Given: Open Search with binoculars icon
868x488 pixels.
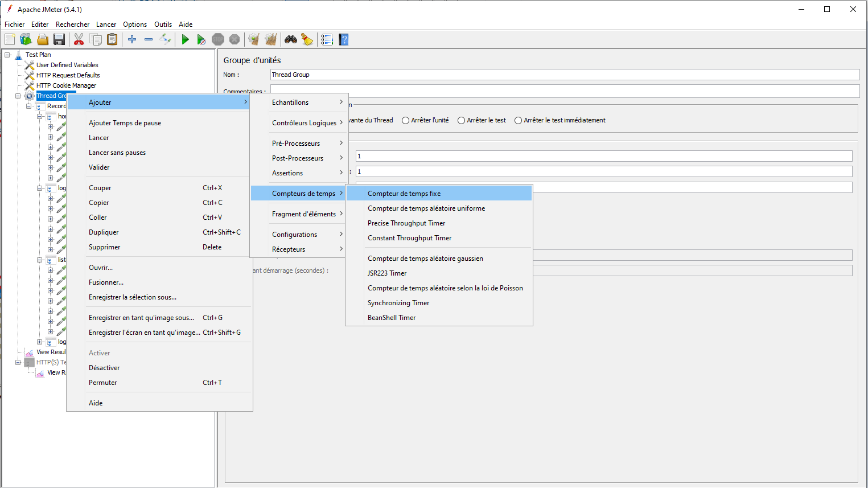Looking at the screenshot, I should pyautogui.click(x=291, y=39).
